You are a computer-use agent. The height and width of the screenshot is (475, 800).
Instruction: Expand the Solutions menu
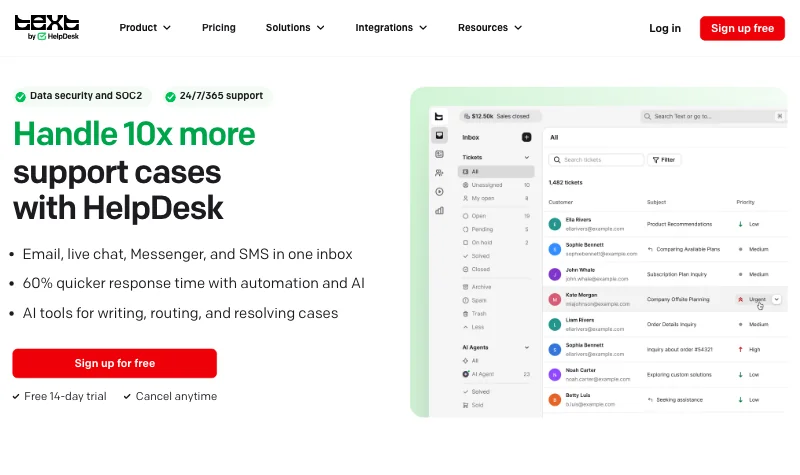[x=294, y=28]
